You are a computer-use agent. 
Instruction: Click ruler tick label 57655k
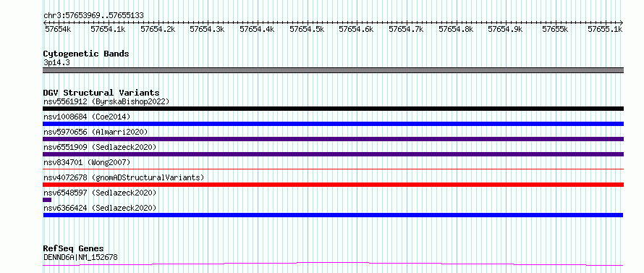[x=555, y=29]
